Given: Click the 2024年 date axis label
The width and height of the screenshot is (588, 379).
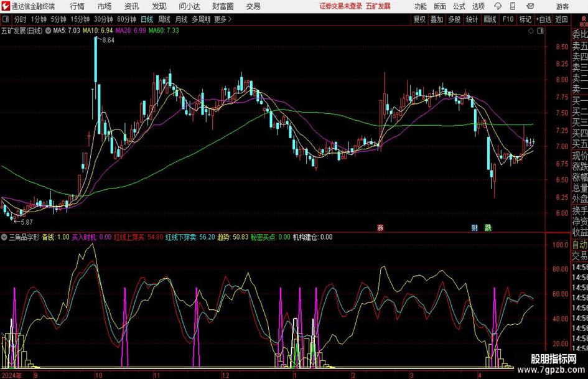Looking at the screenshot, I should (x=11, y=375).
